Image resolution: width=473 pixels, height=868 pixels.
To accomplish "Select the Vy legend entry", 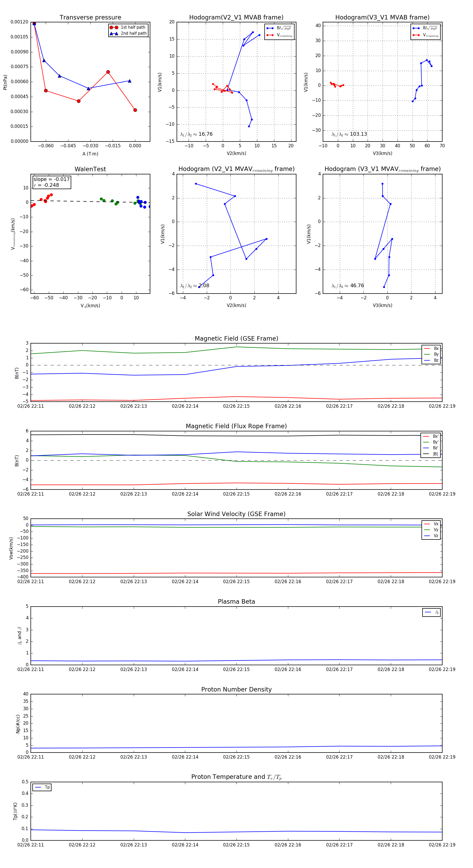I will coord(431,530).
